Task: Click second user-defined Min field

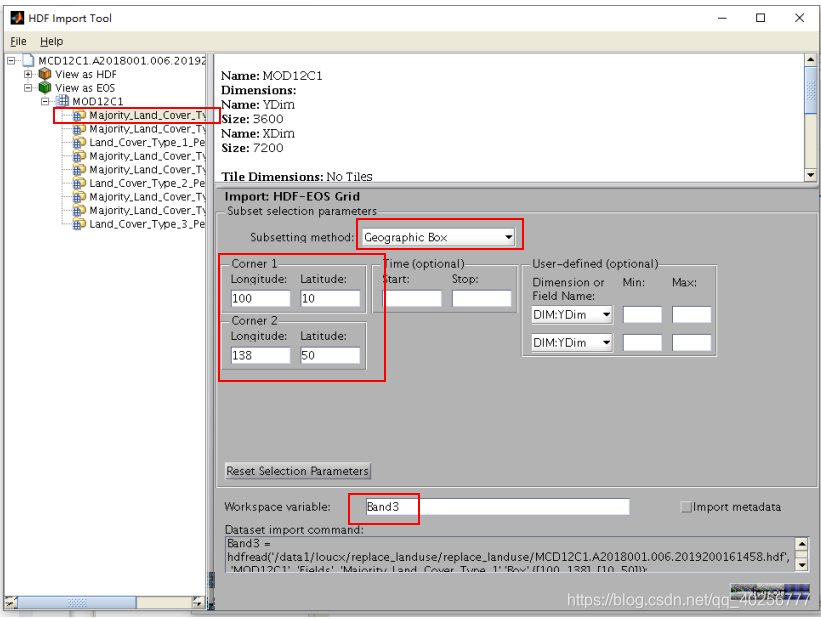Action: point(642,343)
